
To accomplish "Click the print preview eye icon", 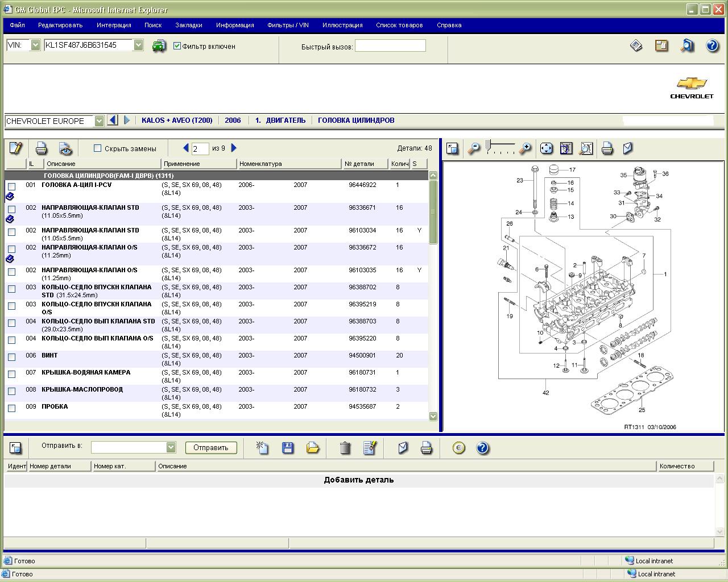I will click(66, 149).
